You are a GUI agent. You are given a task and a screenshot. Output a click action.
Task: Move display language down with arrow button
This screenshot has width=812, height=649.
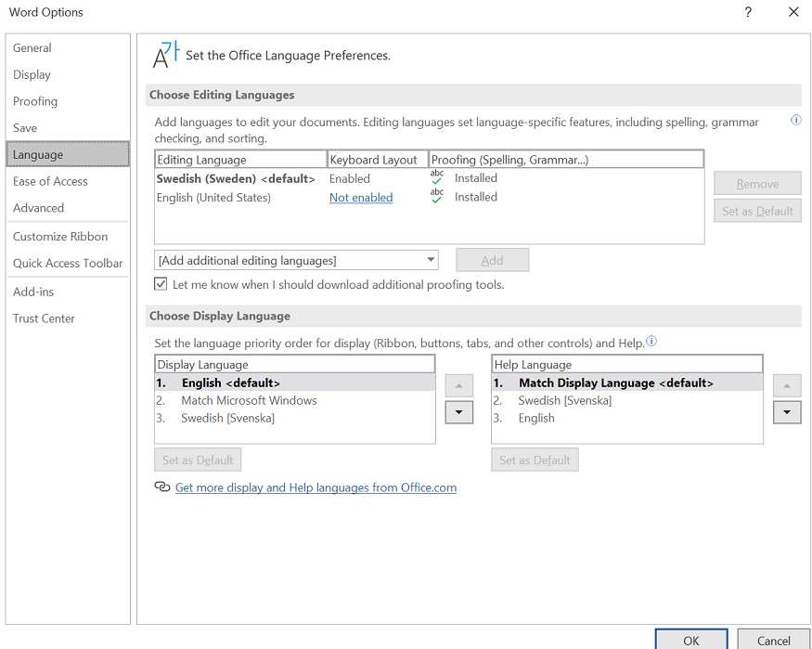click(x=458, y=412)
